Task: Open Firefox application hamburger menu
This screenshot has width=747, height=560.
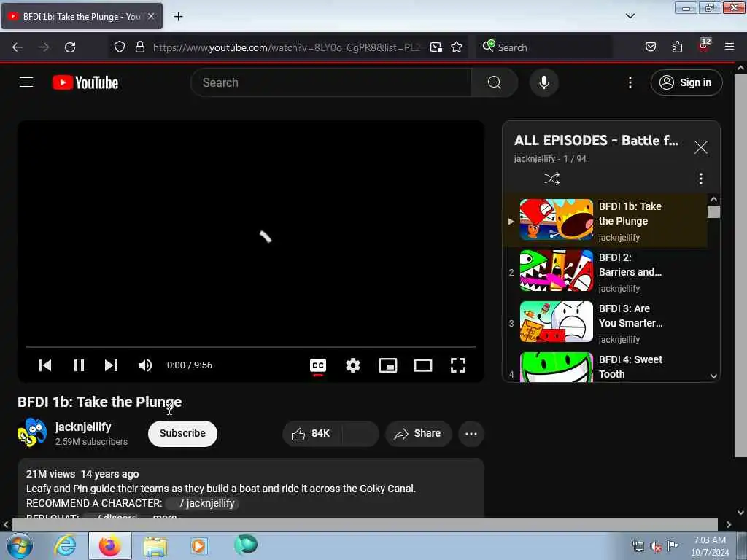Action: point(729,47)
